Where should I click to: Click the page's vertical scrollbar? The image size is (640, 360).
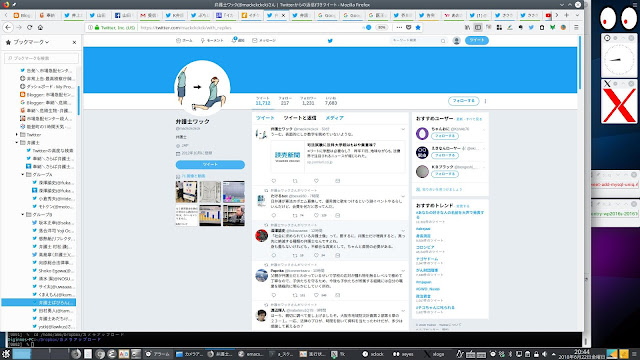coord(579,63)
